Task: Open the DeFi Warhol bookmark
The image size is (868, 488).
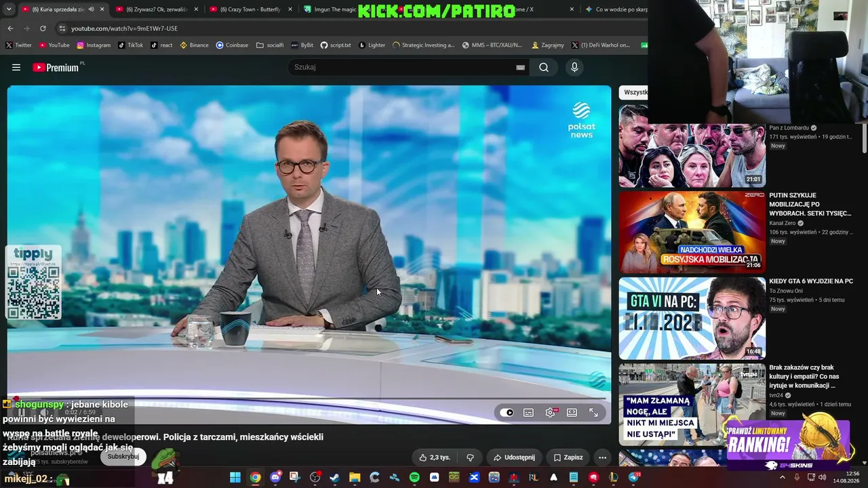Action: click(600, 45)
